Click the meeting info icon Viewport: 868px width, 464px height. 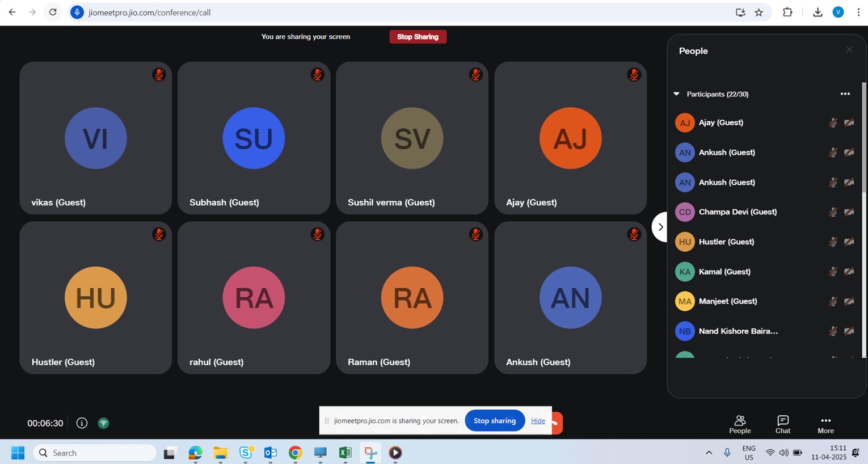click(82, 423)
